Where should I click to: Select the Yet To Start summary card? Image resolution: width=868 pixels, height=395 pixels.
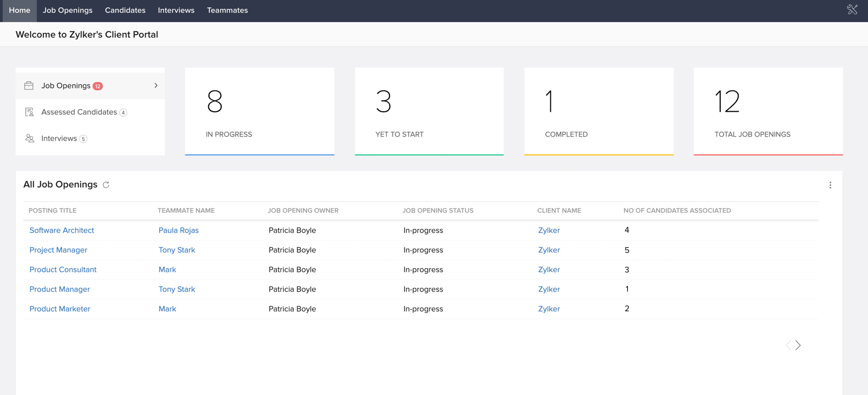[429, 111]
